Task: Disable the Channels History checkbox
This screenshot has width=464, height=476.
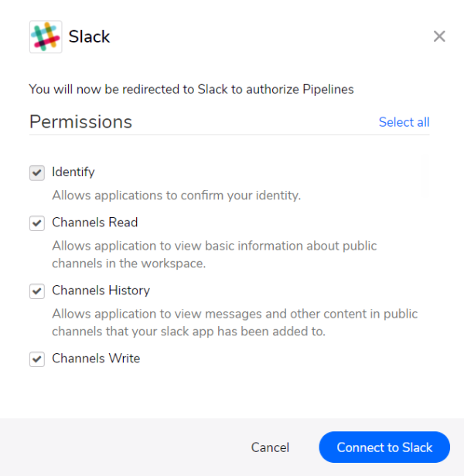Action: (x=37, y=291)
